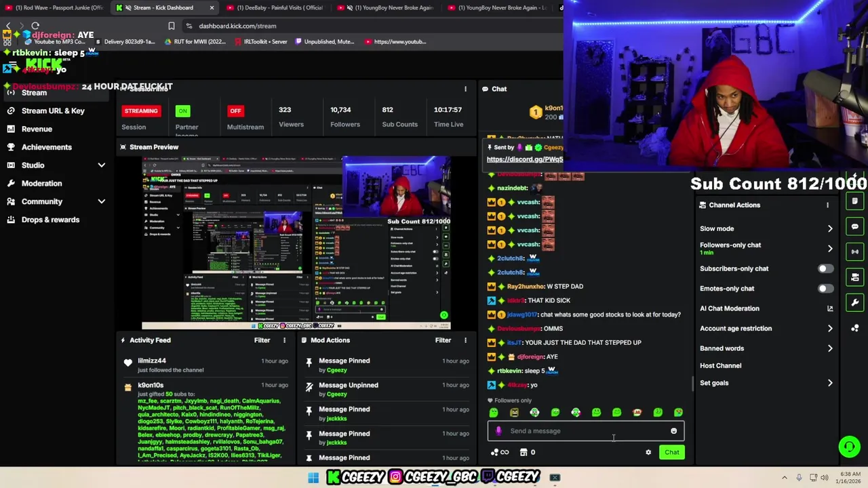
Task: Show hidden system tray icons chevron
Action: (x=785, y=478)
